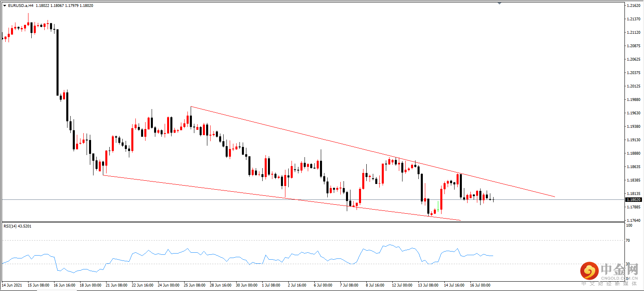The image size is (644, 291).
Task: Click the 6 Jul 00:00 time label
Action: point(323,285)
